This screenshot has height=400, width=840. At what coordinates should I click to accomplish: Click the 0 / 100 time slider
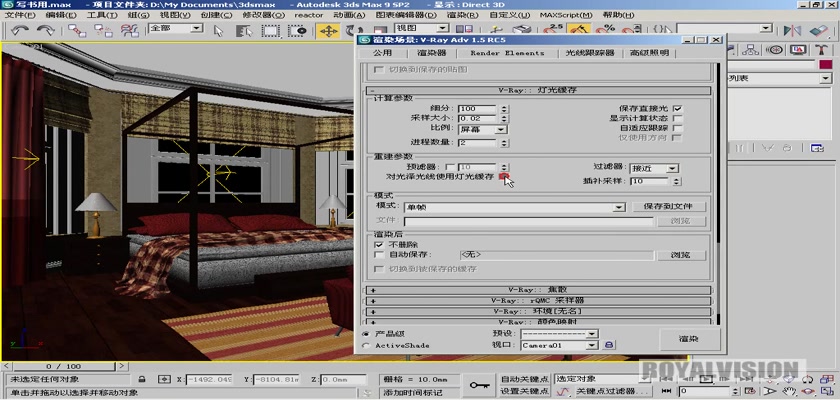[x=64, y=366]
